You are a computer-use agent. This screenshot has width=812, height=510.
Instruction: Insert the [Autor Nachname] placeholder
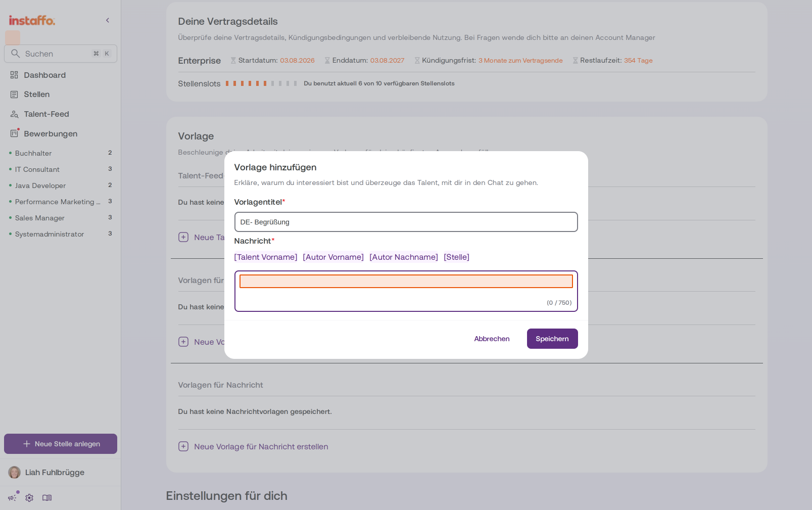(404, 257)
